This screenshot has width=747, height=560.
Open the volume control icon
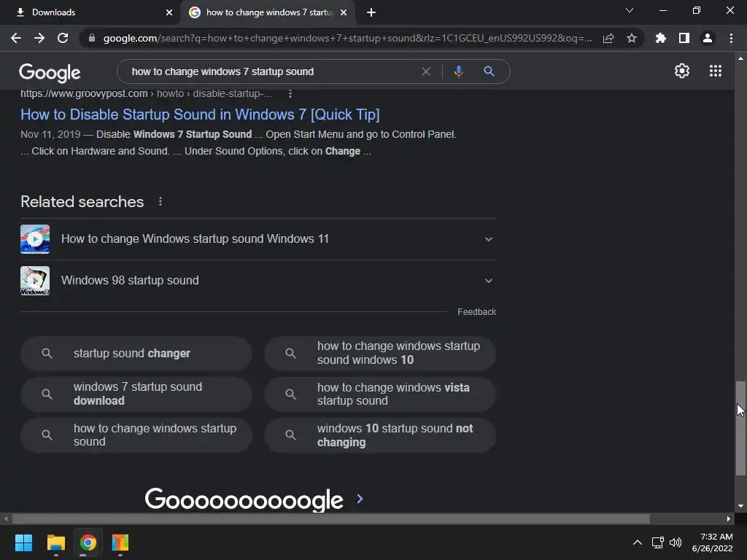(x=676, y=542)
